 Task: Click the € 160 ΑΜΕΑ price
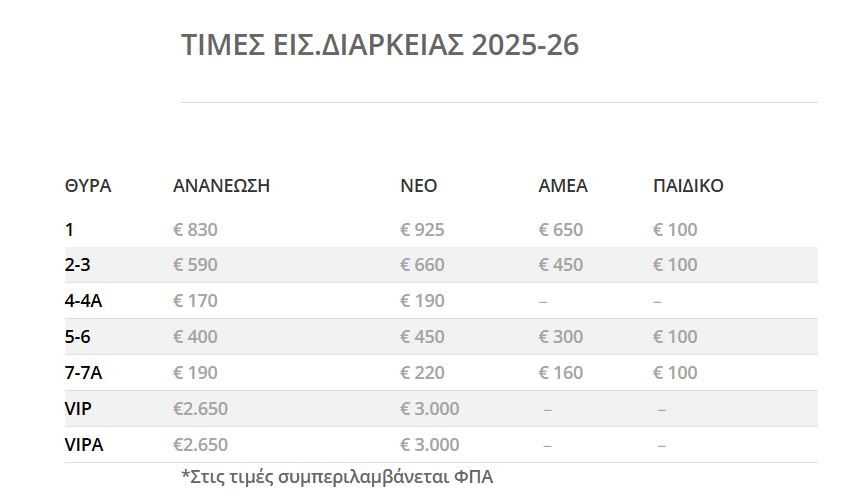tap(561, 372)
